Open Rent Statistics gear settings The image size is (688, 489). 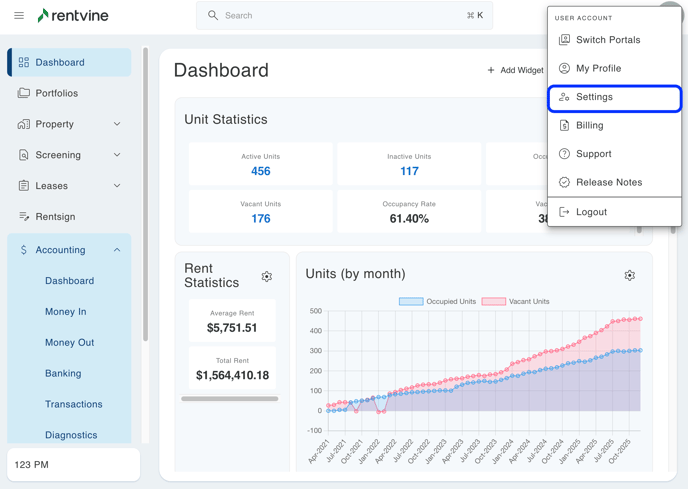point(266,277)
